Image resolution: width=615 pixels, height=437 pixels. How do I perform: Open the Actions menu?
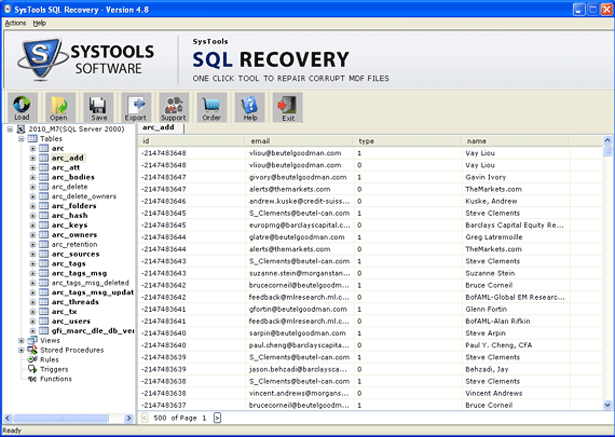[x=15, y=22]
